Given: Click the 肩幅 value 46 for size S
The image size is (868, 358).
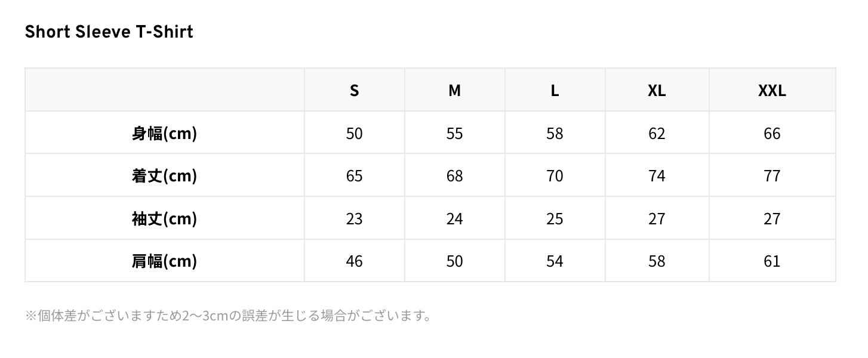Looking at the screenshot, I should 354,261.
